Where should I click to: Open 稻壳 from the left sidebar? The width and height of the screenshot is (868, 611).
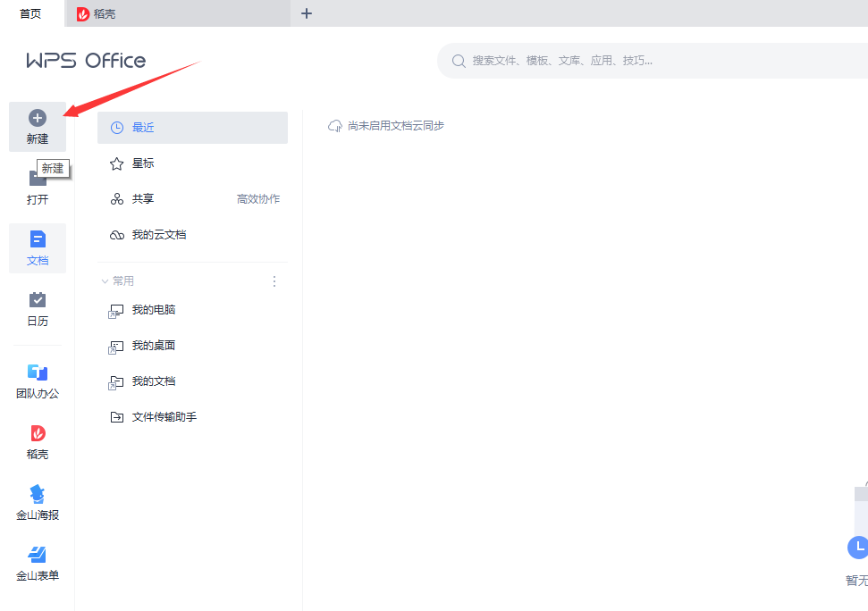[37, 440]
